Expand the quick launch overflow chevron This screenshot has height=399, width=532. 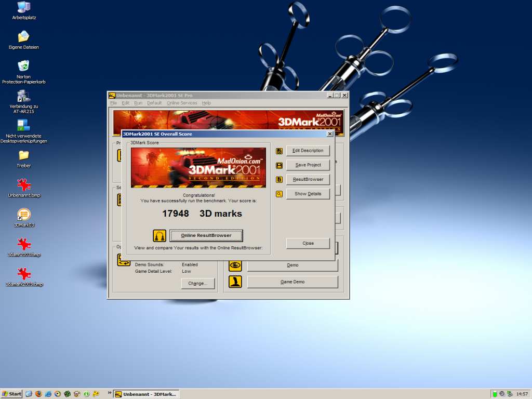[110, 393]
